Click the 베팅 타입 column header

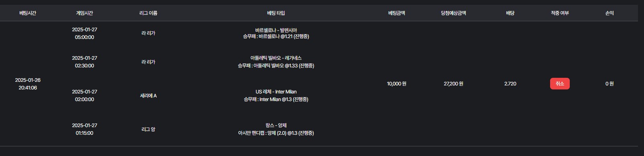276,13
